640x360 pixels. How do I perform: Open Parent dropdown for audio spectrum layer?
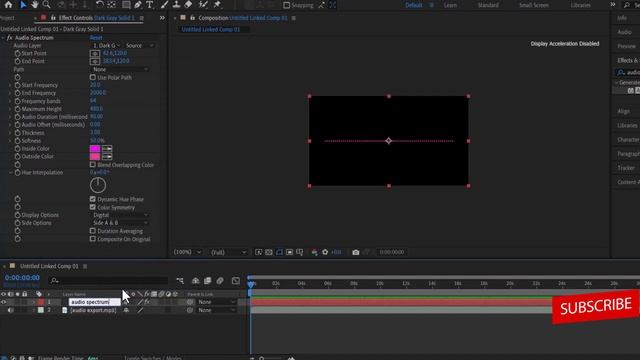click(x=217, y=302)
